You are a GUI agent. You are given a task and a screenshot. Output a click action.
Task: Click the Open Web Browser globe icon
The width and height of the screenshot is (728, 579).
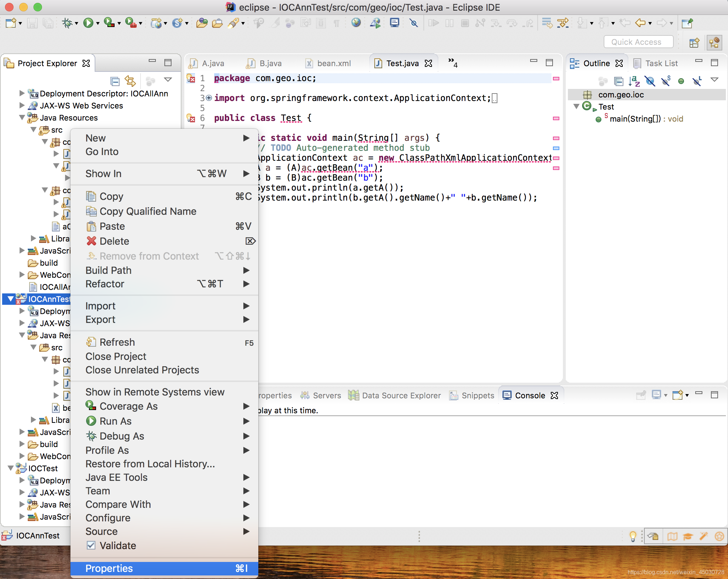pos(356,23)
